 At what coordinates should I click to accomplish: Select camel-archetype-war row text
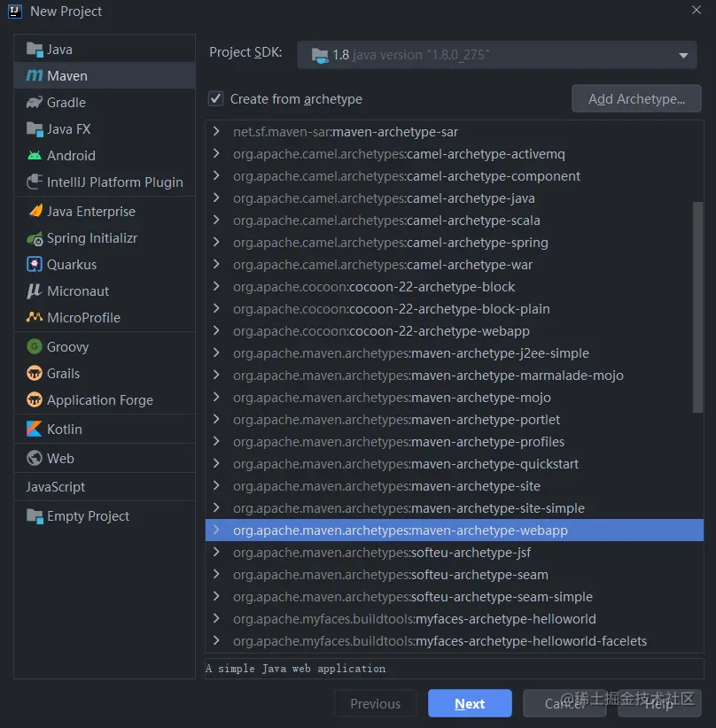pos(383,265)
